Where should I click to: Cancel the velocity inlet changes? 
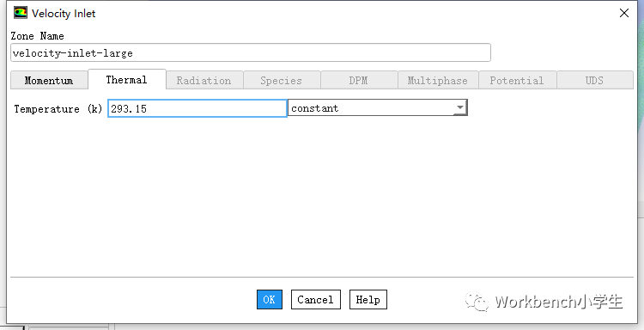[315, 300]
